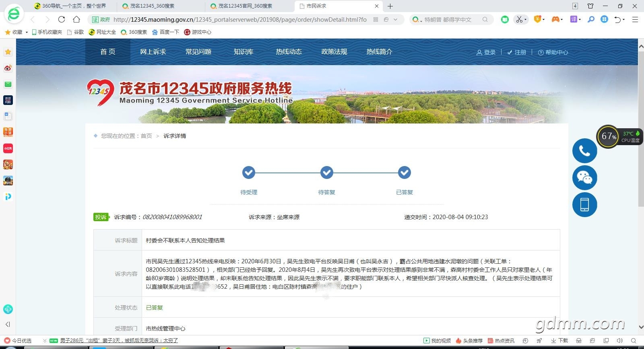Open the 下载 downloads status bar item

tap(559, 341)
